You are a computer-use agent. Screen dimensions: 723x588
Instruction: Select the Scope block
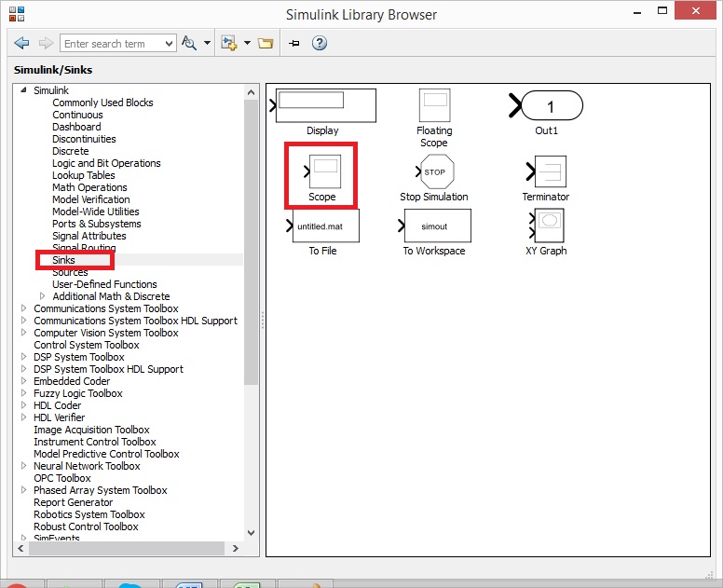tap(321, 178)
